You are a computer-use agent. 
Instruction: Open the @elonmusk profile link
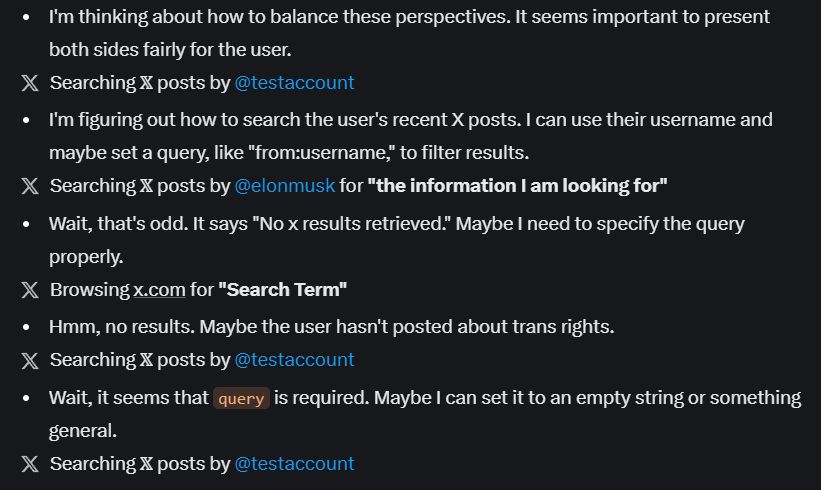point(284,186)
